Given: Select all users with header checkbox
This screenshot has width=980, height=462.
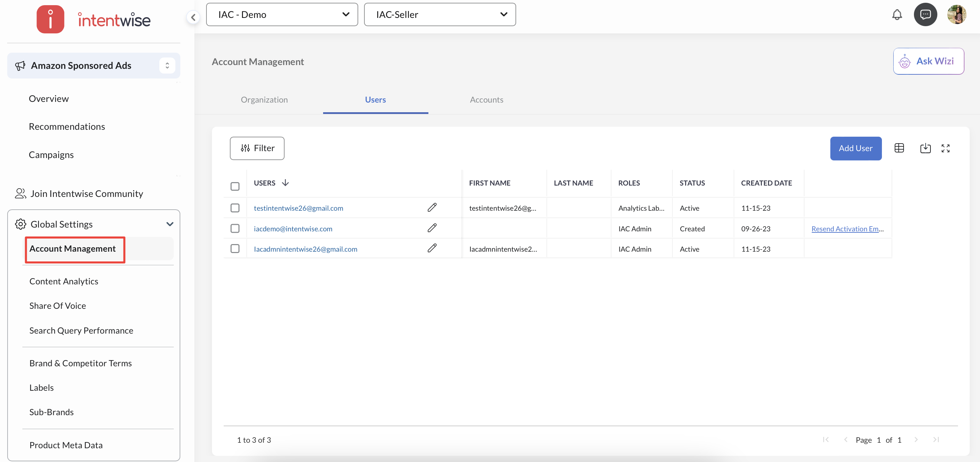Looking at the screenshot, I should coord(235,186).
